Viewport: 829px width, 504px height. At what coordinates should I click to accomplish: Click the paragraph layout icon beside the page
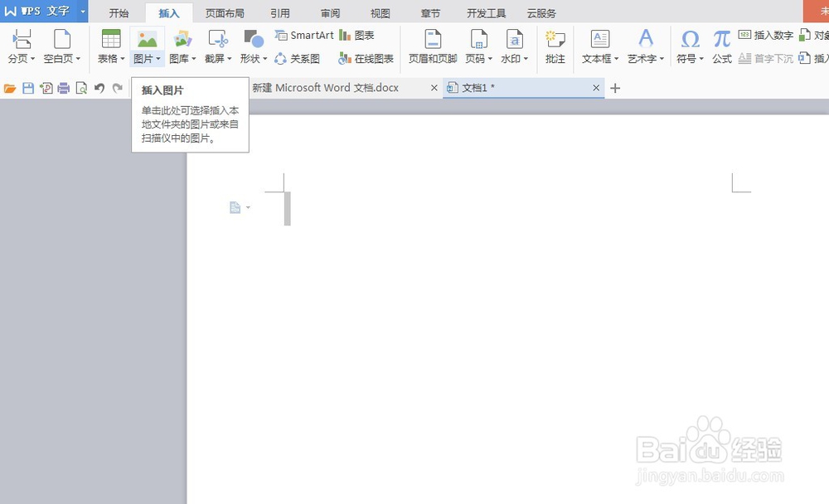point(235,207)
